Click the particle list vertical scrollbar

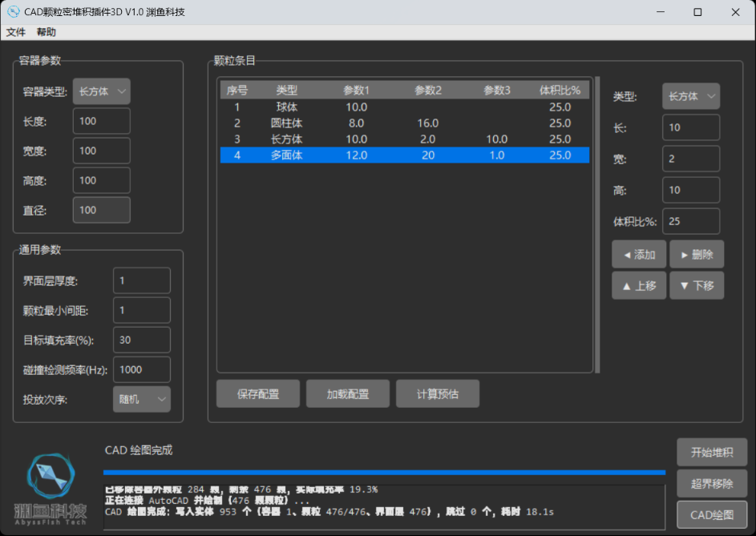pyautogui.click(x=597, y=224)
